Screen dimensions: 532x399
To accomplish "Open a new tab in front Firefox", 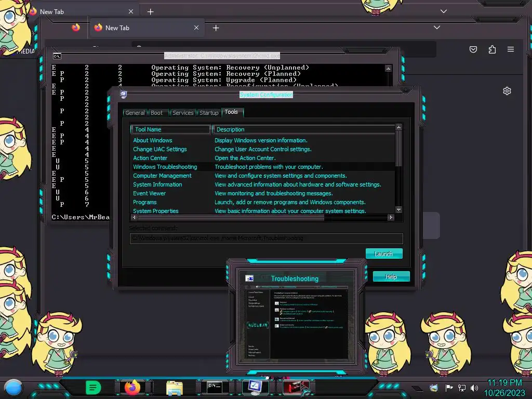I will click(216, 28).
